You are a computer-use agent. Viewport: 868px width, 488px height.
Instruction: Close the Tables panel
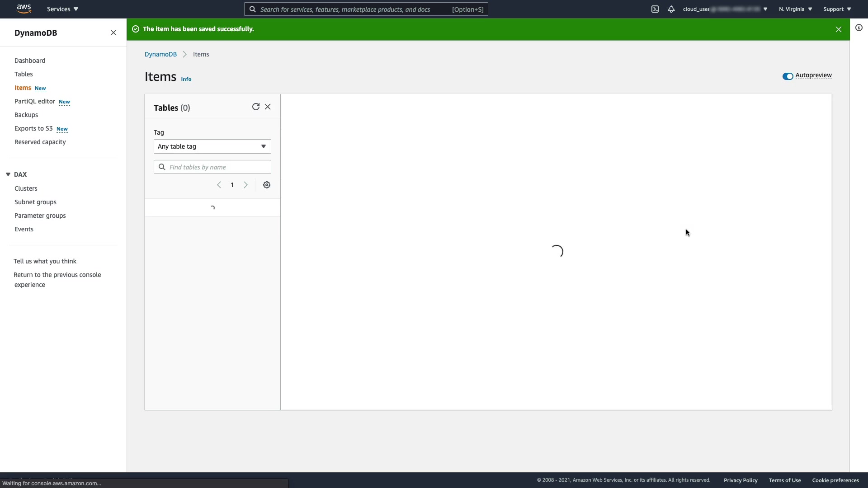(268, 107)
